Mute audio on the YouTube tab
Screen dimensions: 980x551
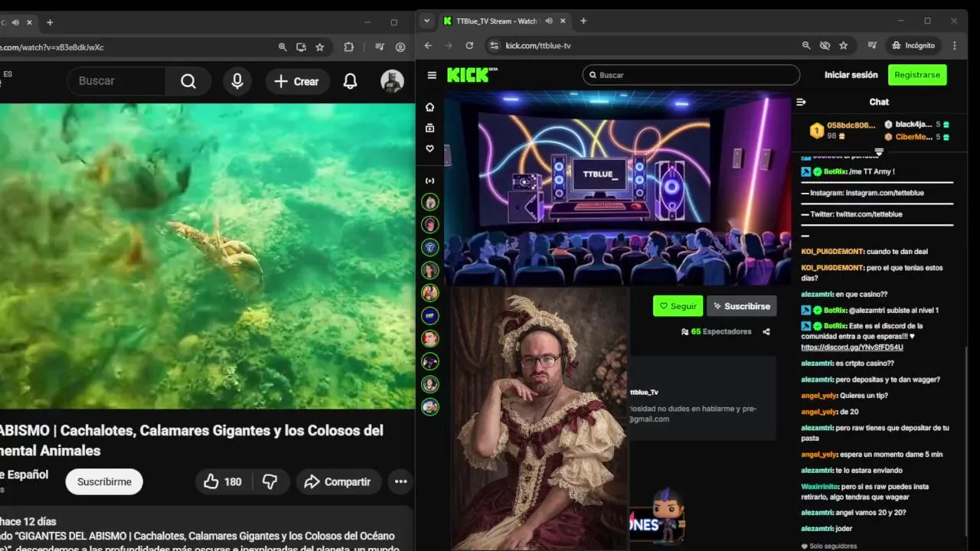tap(15, 22)
